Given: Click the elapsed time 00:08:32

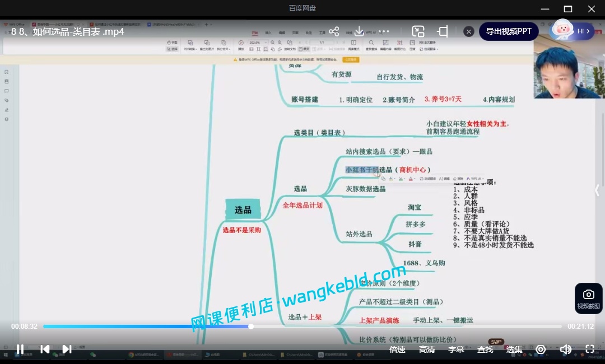Looking at the screenshot, I should [x=24, y=326].
